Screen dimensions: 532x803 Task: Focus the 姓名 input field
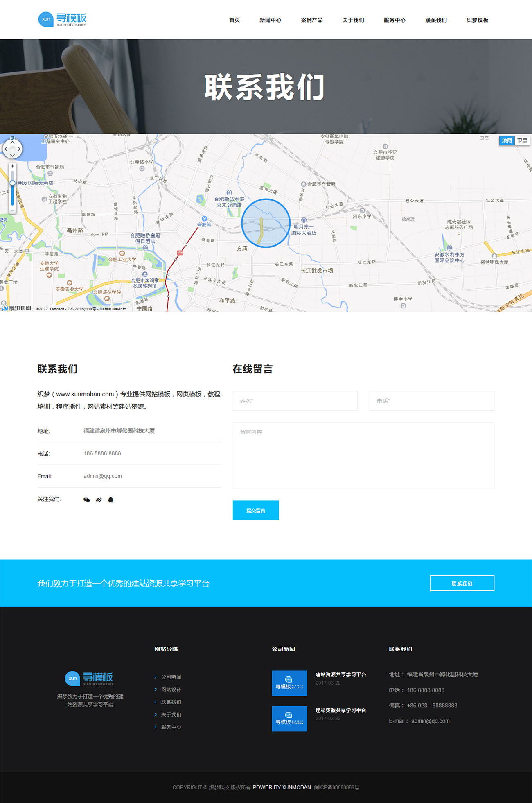[x=295, y=401]
